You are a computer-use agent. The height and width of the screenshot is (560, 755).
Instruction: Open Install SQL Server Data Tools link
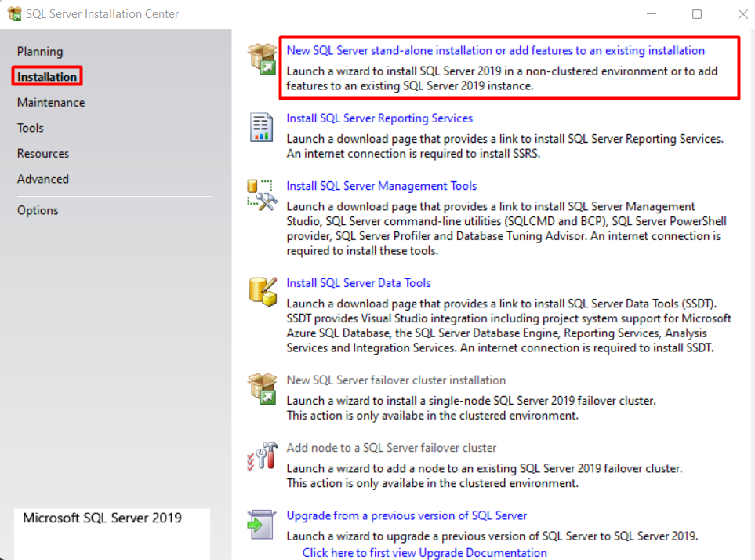click(x=358, y=283)
